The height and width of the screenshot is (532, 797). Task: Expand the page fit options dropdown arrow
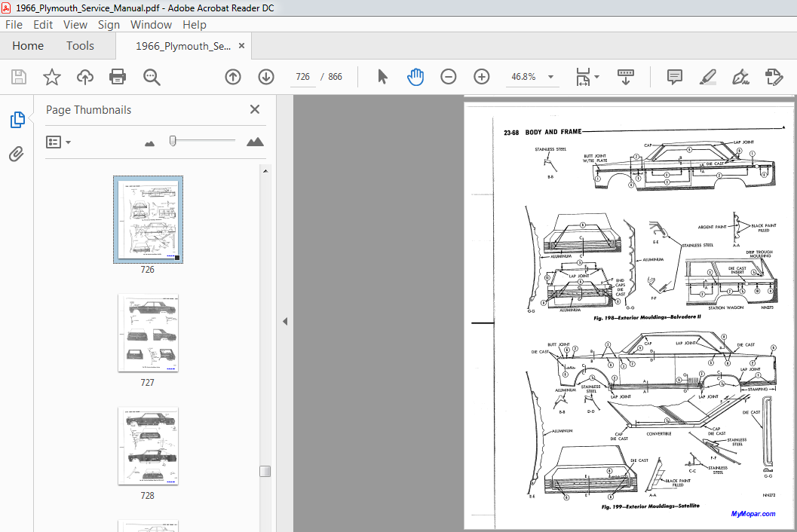pos(596,77)
